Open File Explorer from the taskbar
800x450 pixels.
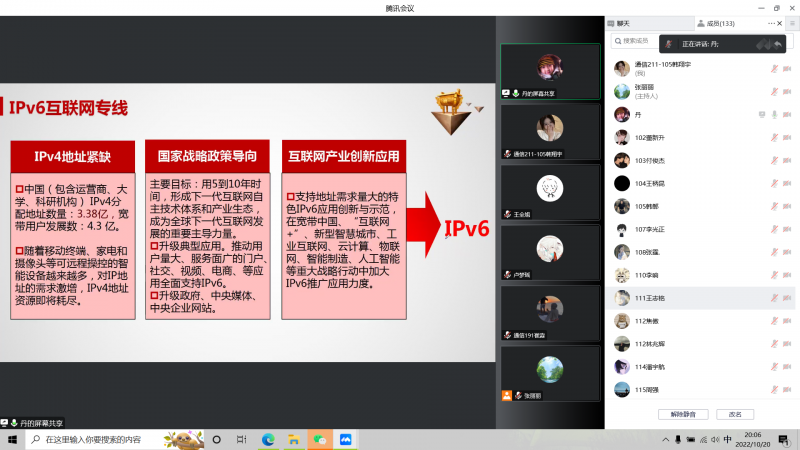294,439
